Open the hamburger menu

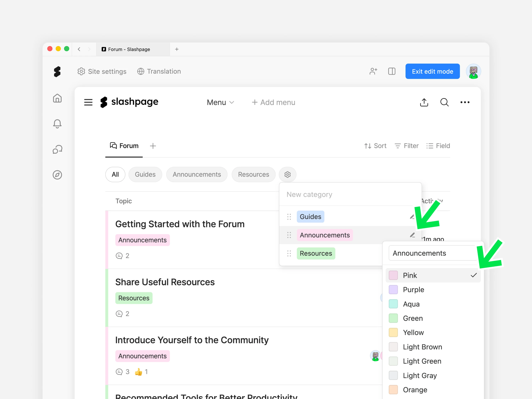pyautogui.click(x=88, y=102)
